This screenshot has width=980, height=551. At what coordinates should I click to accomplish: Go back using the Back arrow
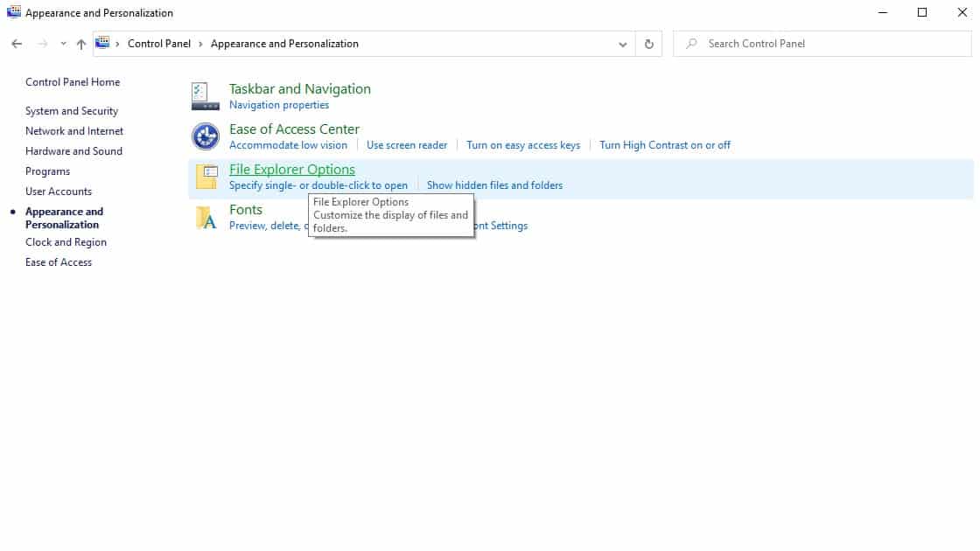pyautogui.click(x=17, y=44)
